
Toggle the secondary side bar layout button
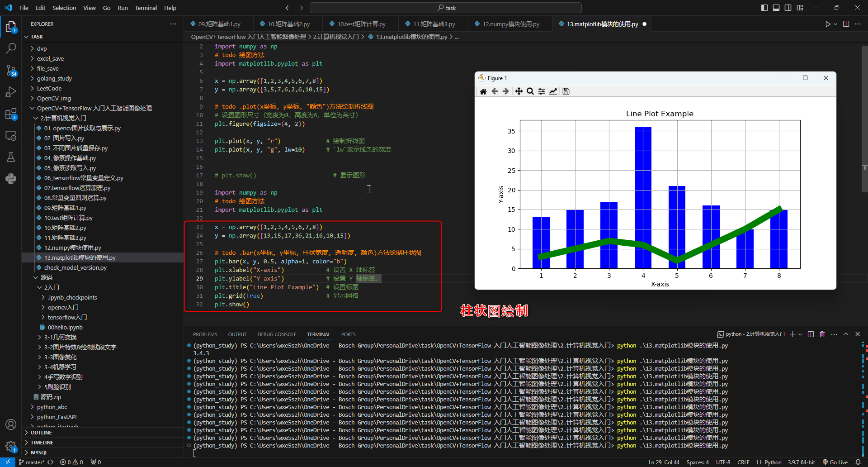tap(788, 8)
